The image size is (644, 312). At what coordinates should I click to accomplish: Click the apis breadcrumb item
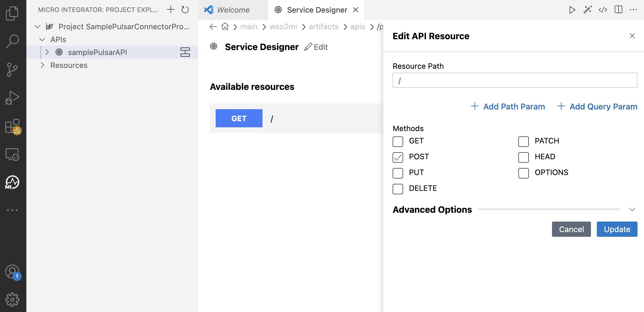click(358, 27)
